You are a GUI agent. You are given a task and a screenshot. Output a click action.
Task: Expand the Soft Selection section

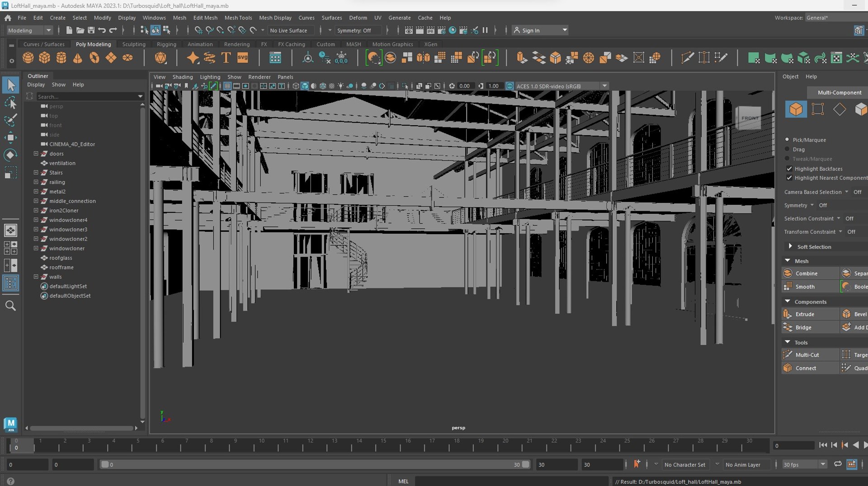click(x=790, y=246)
